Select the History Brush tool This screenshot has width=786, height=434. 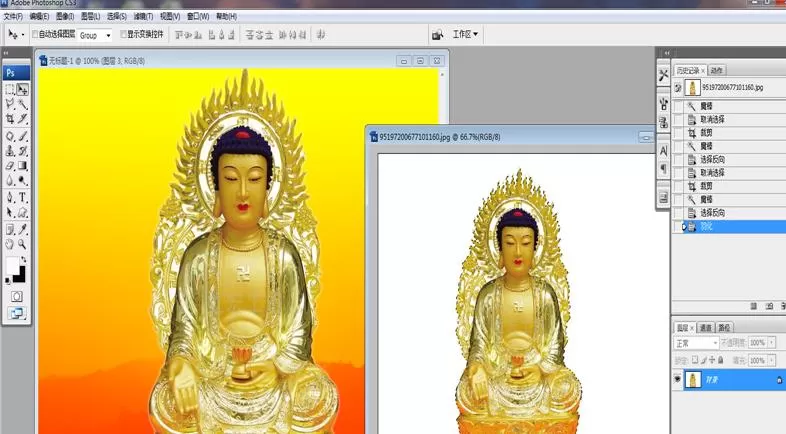click(23, 151)
